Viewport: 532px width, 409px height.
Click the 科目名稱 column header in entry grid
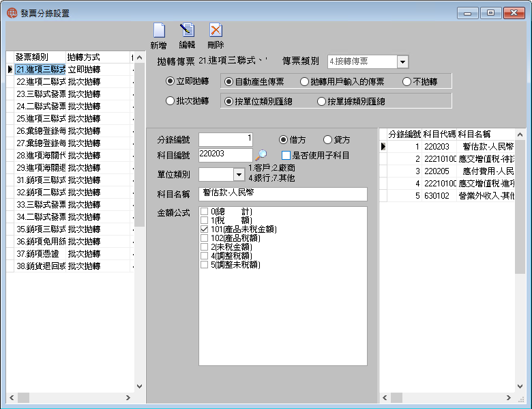pos(486,135)
